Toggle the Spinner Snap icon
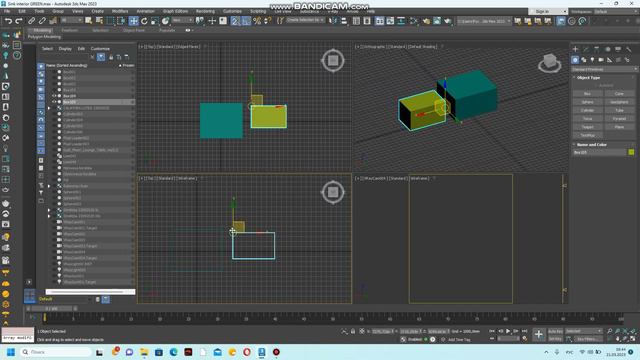The width and height of the screenshot is (640, 360). (268, 21)
